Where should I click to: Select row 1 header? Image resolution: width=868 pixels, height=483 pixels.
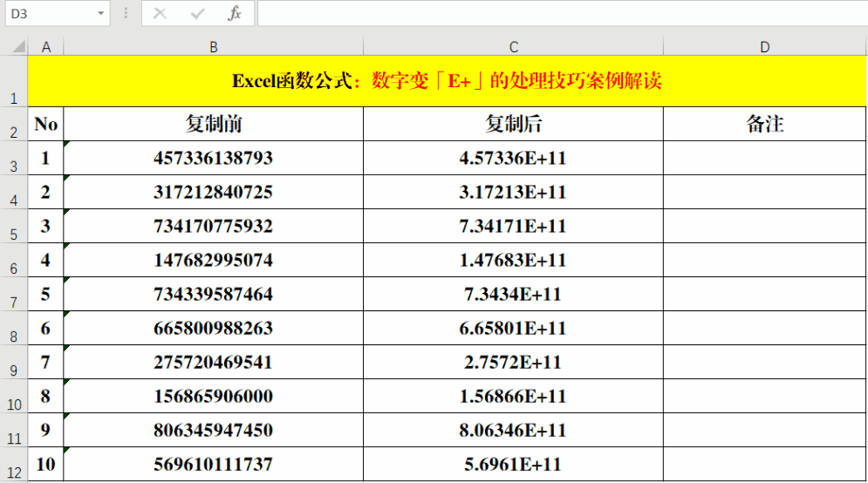pos(14,81)
